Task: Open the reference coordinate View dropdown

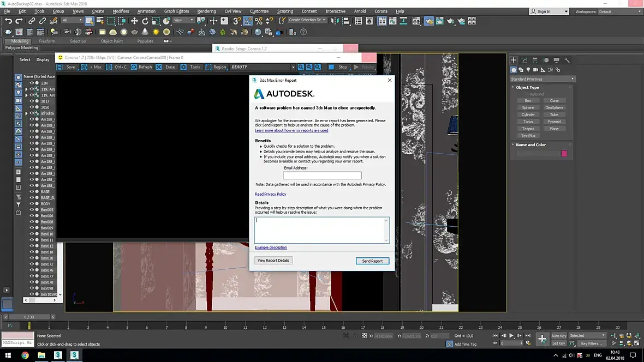Action: (x=183, y=20)
